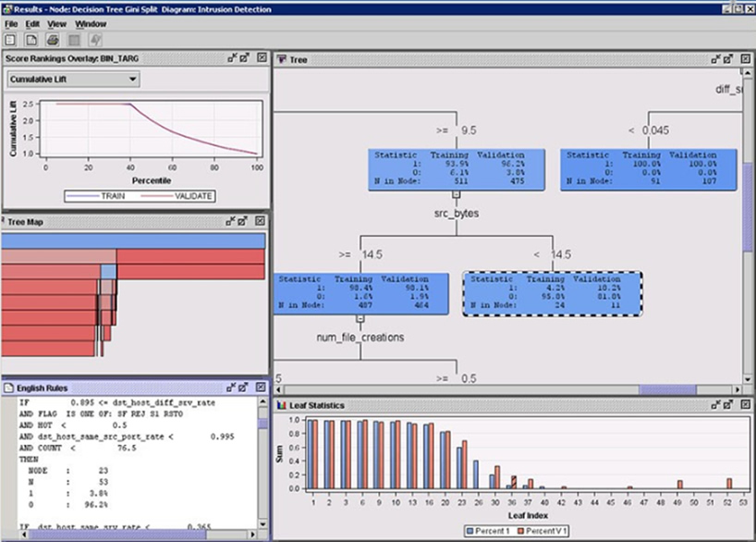756x542 pixels.
Task: Open the Window menu
Action: tap(91, 23)
